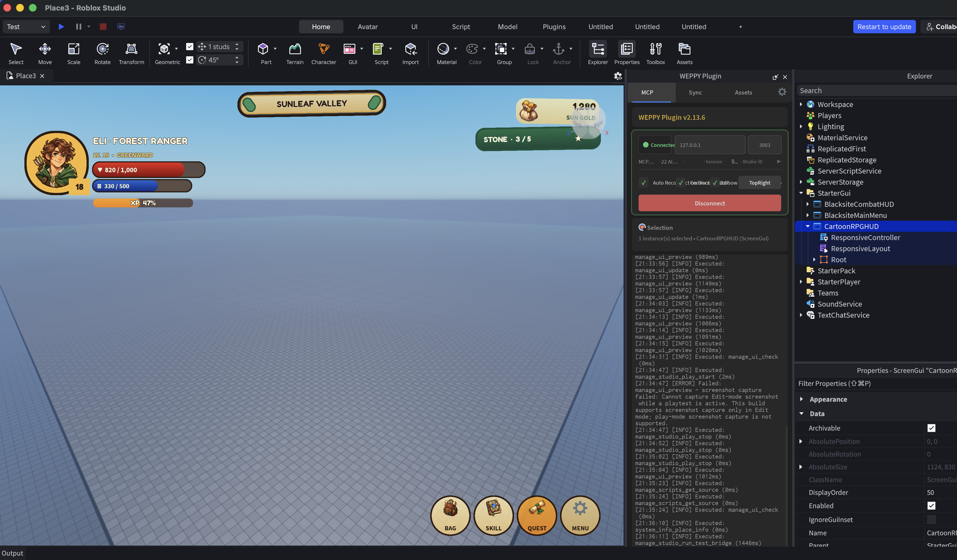This screenshot has width=957, height=560.
Task: Click the MENU HUD button
Action: coord(580,515)
